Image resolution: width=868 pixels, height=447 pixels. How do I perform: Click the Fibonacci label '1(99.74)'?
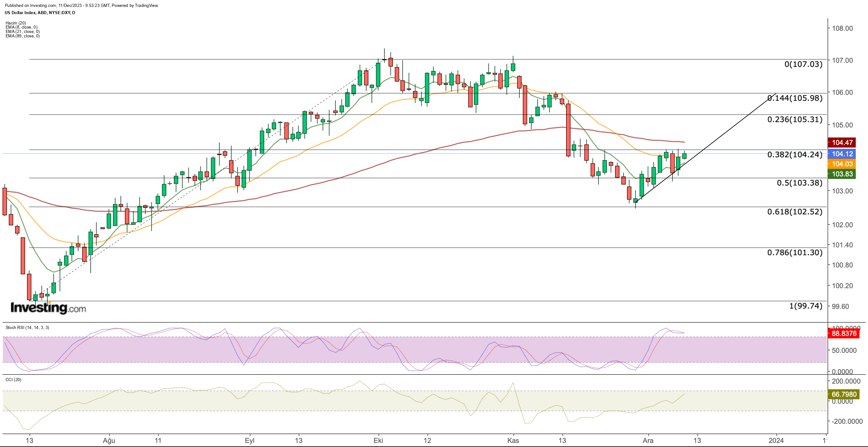tap(806, 306)
